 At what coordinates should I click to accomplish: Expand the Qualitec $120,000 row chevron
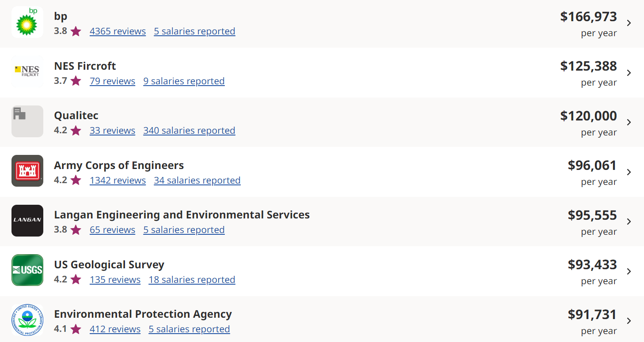pos(629,122)
